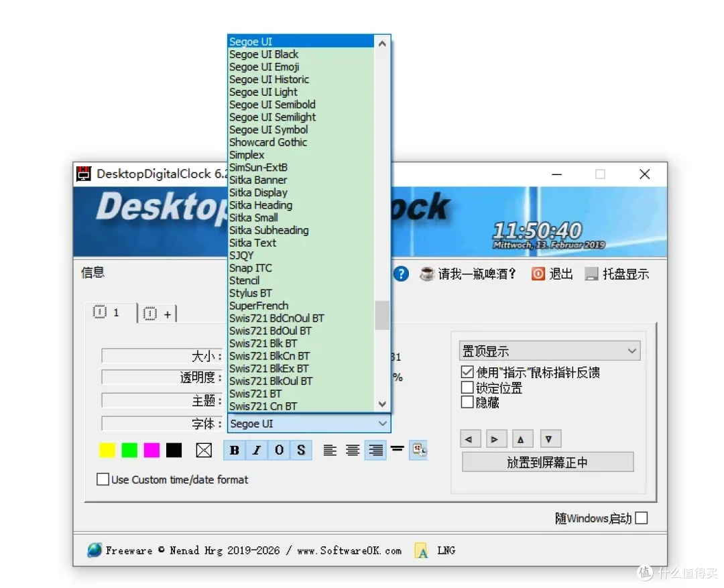Align clock text left
This screenshot has height=588, width=724.
330,450
